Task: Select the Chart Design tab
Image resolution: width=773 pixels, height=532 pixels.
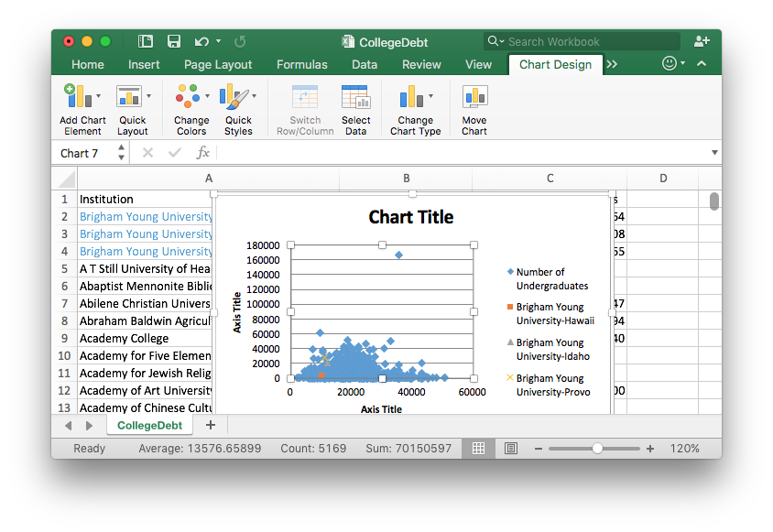Action: tap(556, 65)
